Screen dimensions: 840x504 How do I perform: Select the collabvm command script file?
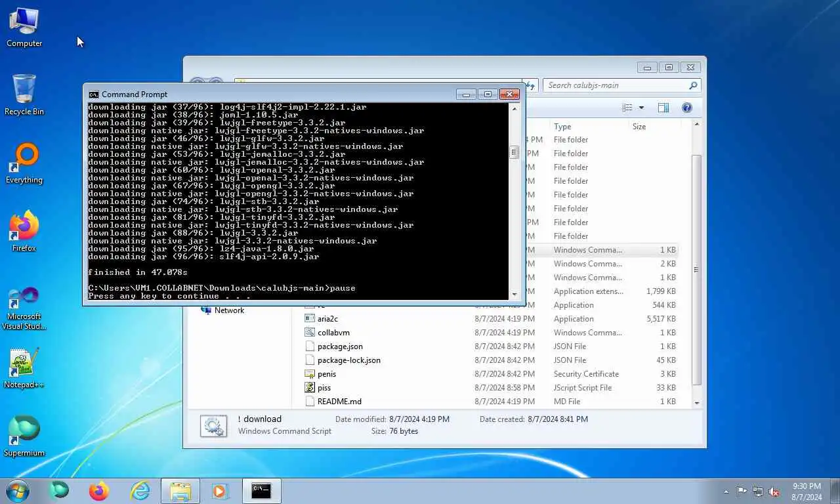tap(333, 333)
